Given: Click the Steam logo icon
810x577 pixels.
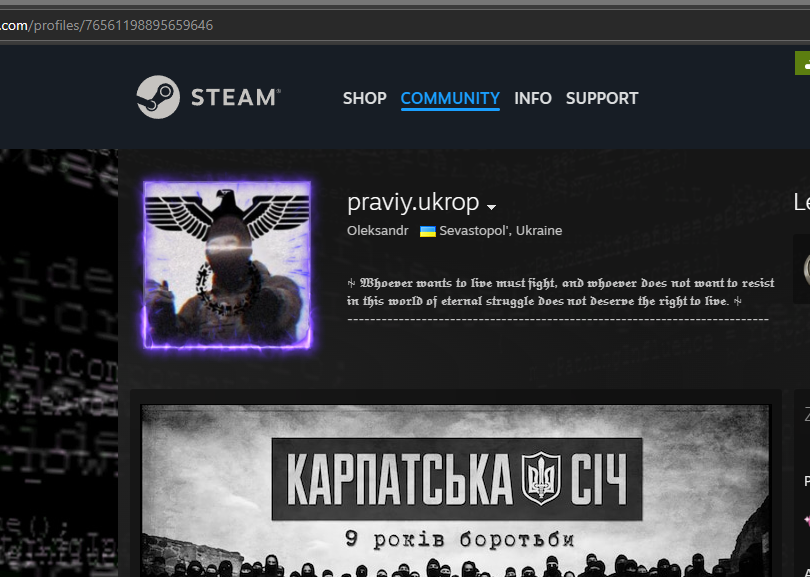Looking at the screenshot, I should [158, 97].
